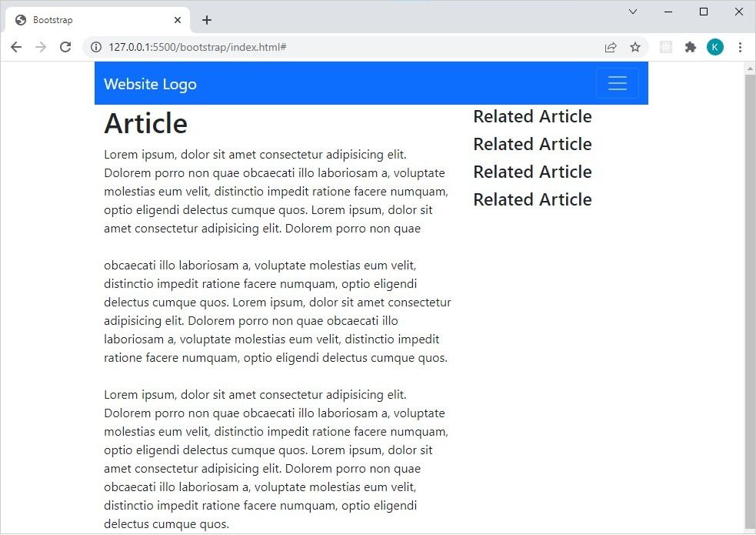Go back to the previous page
Image resolution: width=756 pixels, height=535 pixels.
[x=16, y=47]
